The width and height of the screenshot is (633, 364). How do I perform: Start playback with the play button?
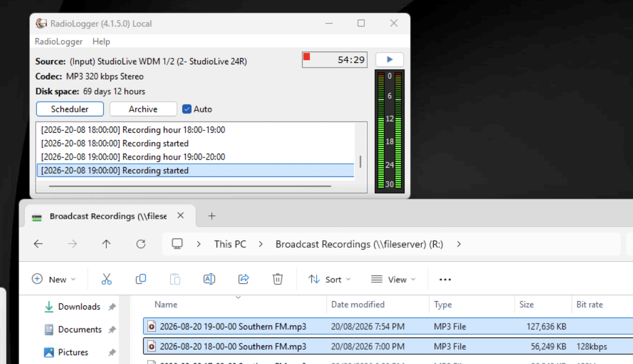(x=390, y=60)
